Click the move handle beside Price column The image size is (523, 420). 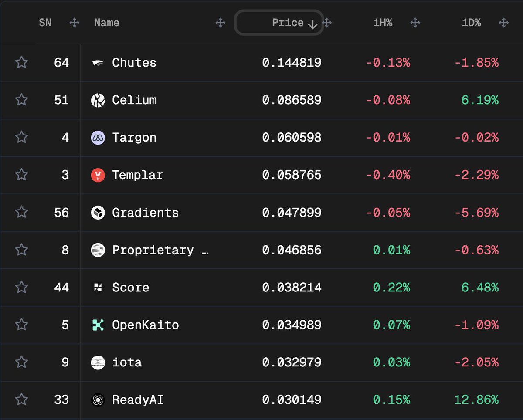click(x=327, y=23)
